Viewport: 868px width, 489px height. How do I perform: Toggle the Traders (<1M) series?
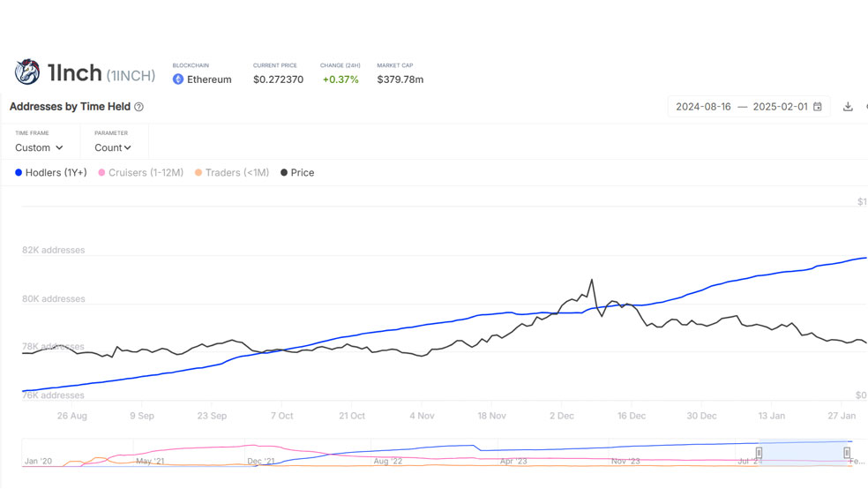pyautogui.click(x=232, y=173)
